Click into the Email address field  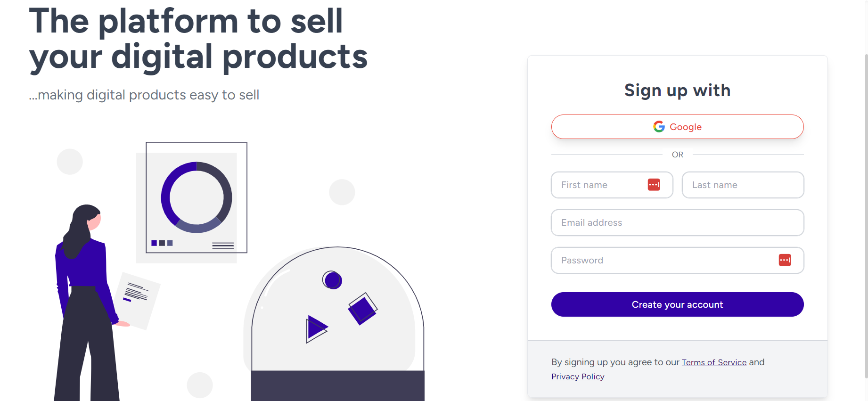[x=677, y=223]
